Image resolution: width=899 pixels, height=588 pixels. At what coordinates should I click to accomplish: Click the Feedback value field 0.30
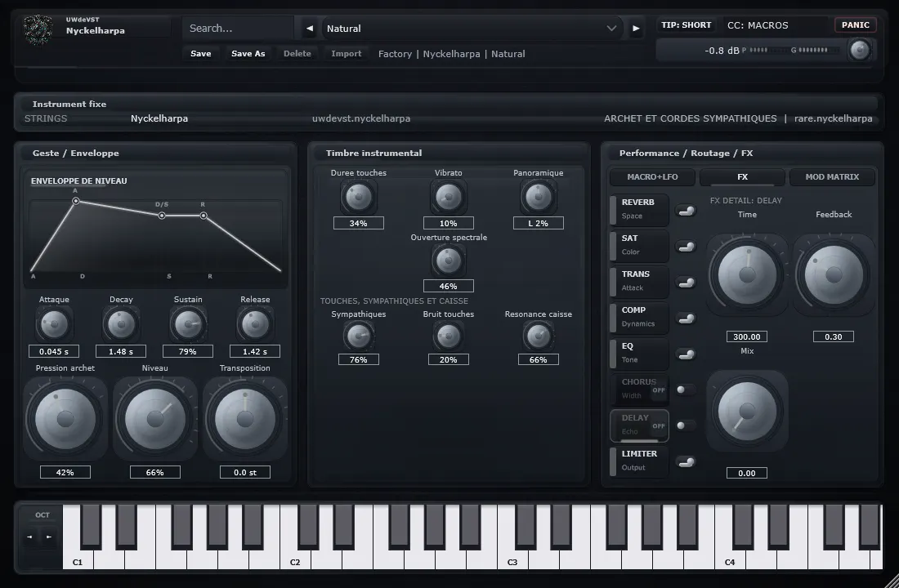pyautogui.click(x=834, y=336)
